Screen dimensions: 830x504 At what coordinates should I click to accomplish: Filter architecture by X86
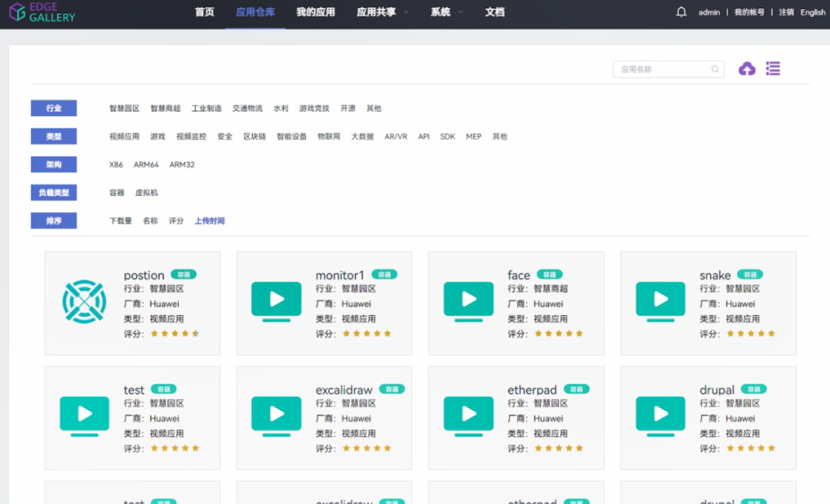click(116, 164)
